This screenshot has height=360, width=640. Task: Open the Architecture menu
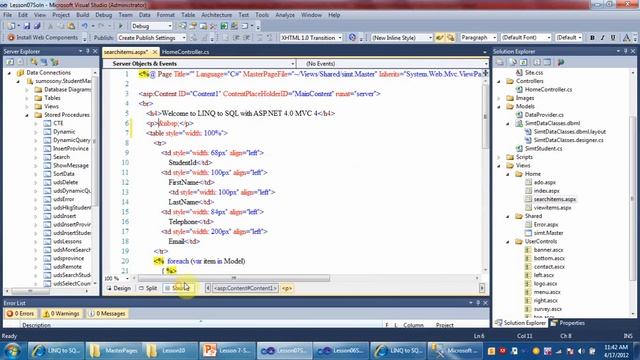coord(216,15)
